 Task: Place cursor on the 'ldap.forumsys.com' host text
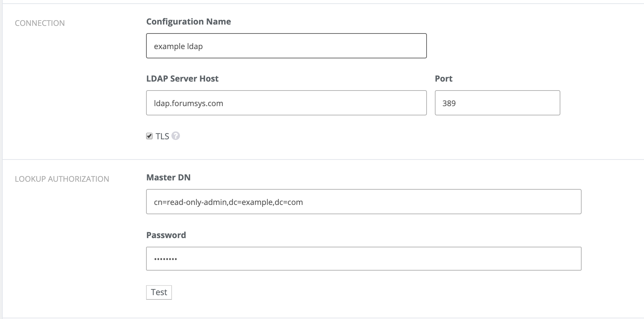click(188, 103)
